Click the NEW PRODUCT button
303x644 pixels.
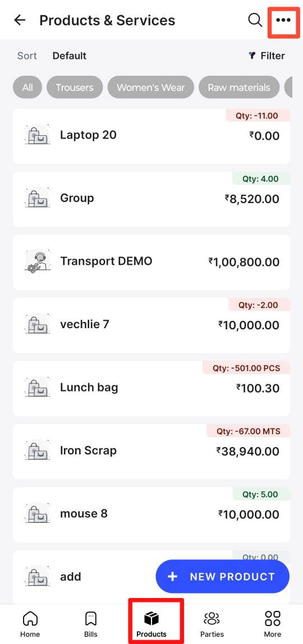(x=223, y=577)
